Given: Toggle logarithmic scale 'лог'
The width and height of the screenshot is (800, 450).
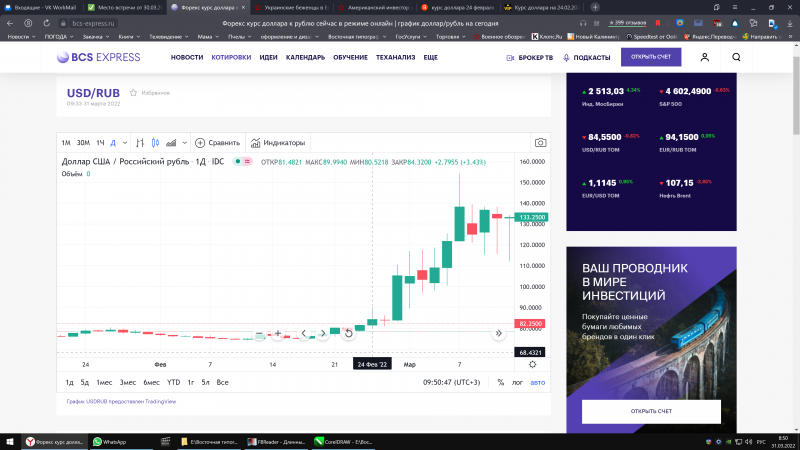Looking at the screenshot, I should pos(517,382).
